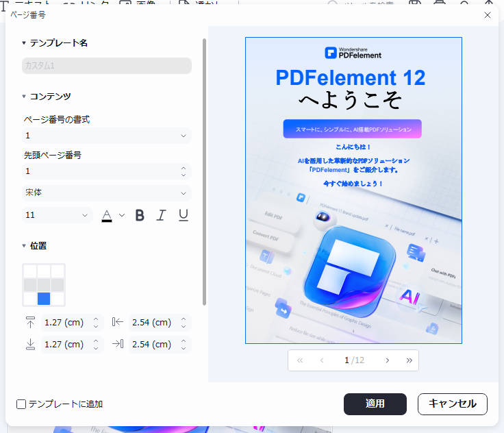
Task: Select the top-right position cell
Action: click(58, 271)
